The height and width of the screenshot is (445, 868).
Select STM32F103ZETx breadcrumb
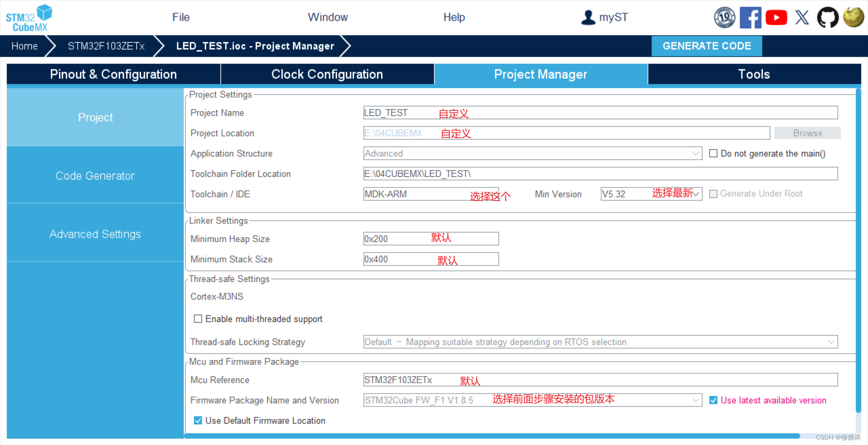point(106,46)
